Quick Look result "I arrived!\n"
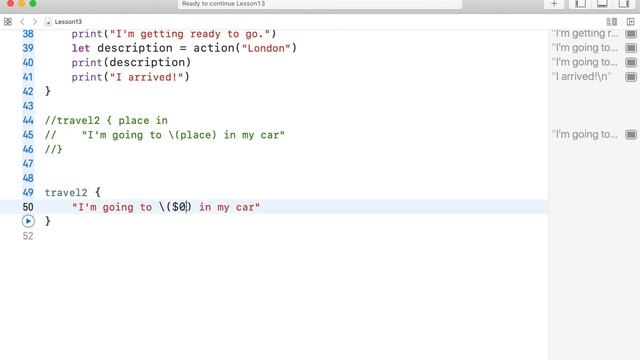Screen dimensions: 640x360 (631, 77)
